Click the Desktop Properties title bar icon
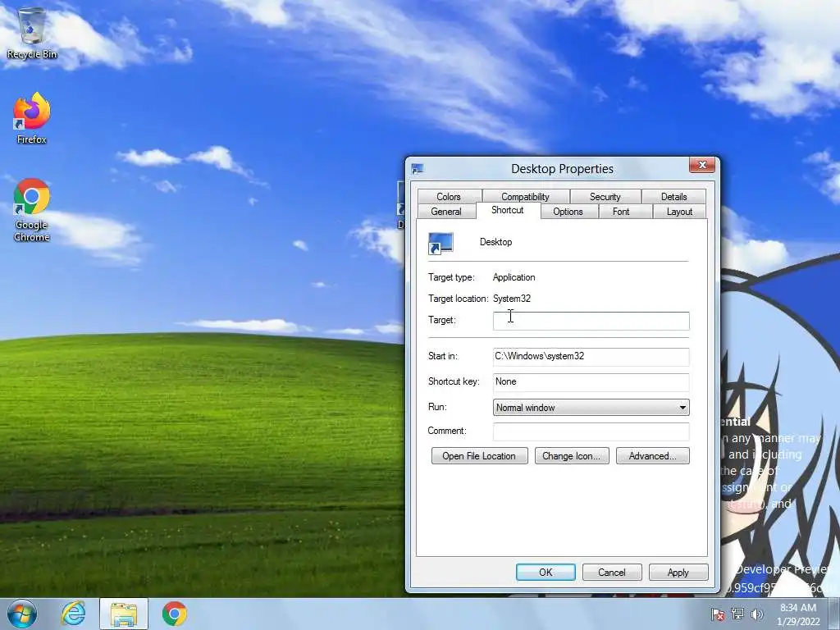Screen dimensions: 840x630 pos(418,169)
